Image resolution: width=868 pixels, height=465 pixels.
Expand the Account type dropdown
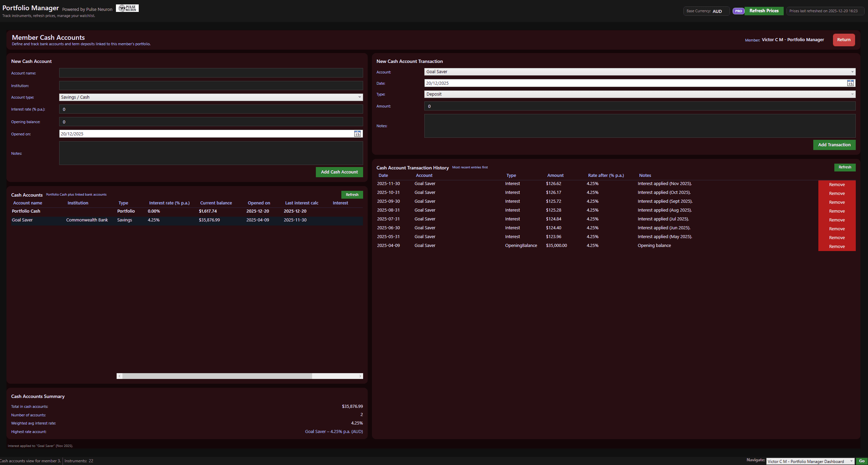211,97
